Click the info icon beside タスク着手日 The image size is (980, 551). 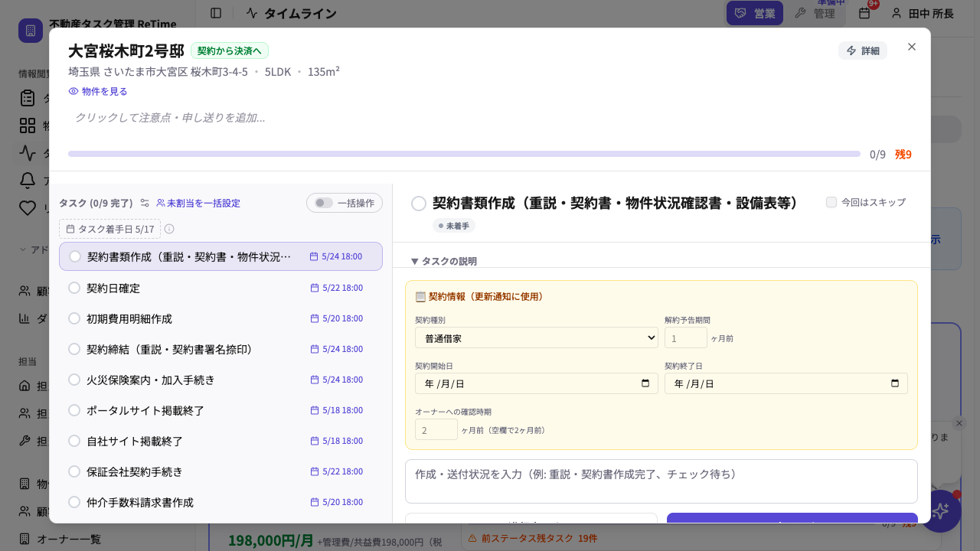point(169,229)
